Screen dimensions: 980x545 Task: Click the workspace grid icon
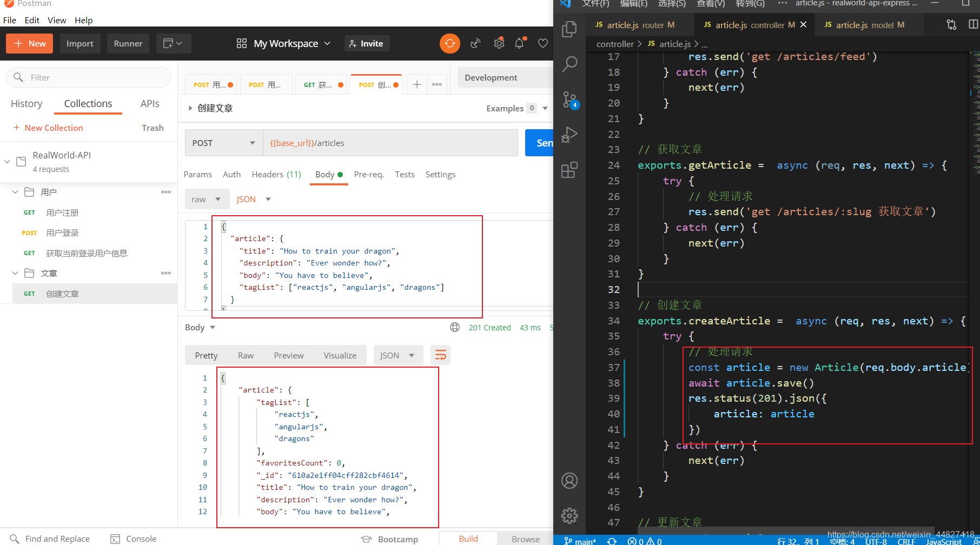[x=242, y=43]
